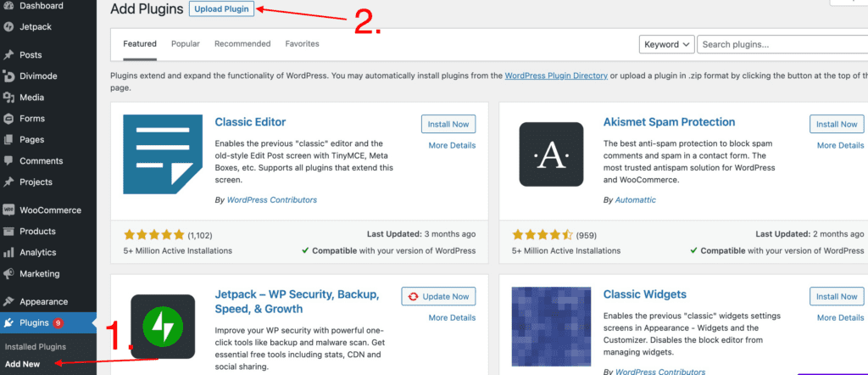Click the Marketing megaphone icon
This screenshot has height=375, width=868.
(8, 274)
